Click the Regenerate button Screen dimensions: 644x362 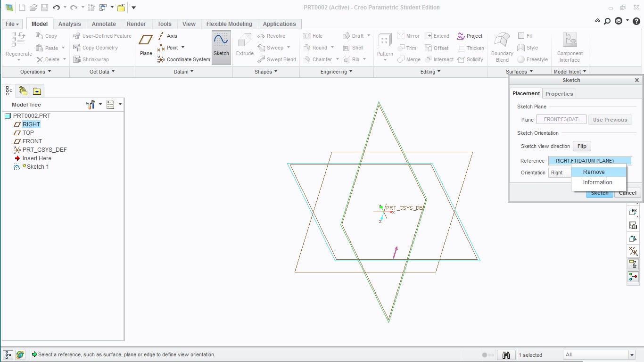[19, 47]
